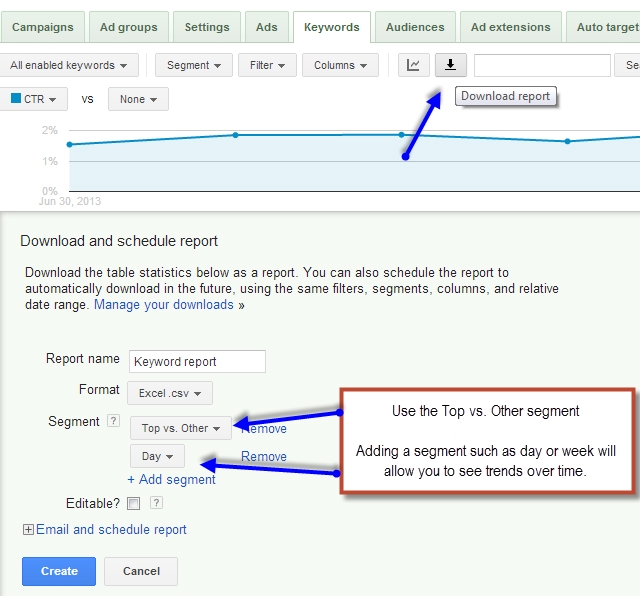Open the Columns dropdown
The width and height of the screenshot is (640, 596).
click(340, 65)
